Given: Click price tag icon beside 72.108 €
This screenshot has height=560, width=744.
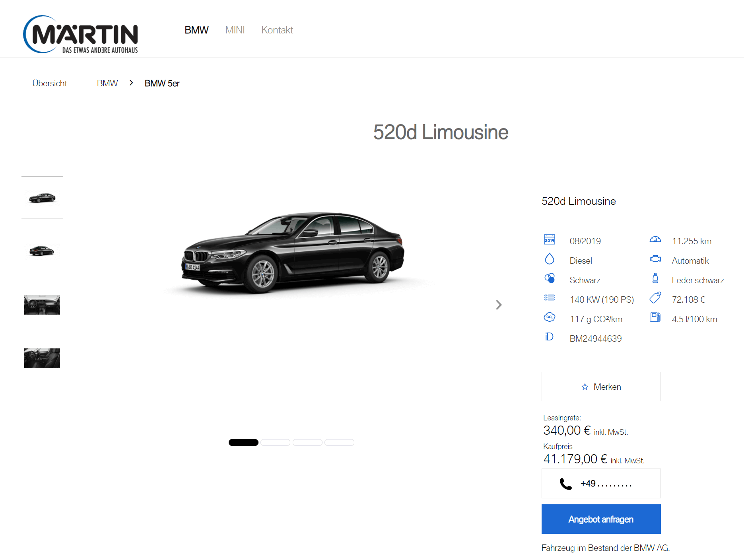Looking at the screenshot, I should pos(655,297).
